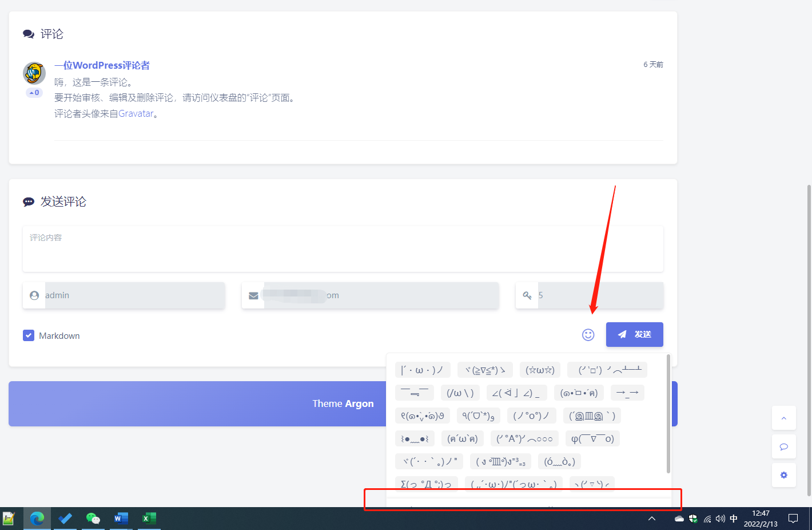Insert the →_→ emoticon

coord(627,393)
